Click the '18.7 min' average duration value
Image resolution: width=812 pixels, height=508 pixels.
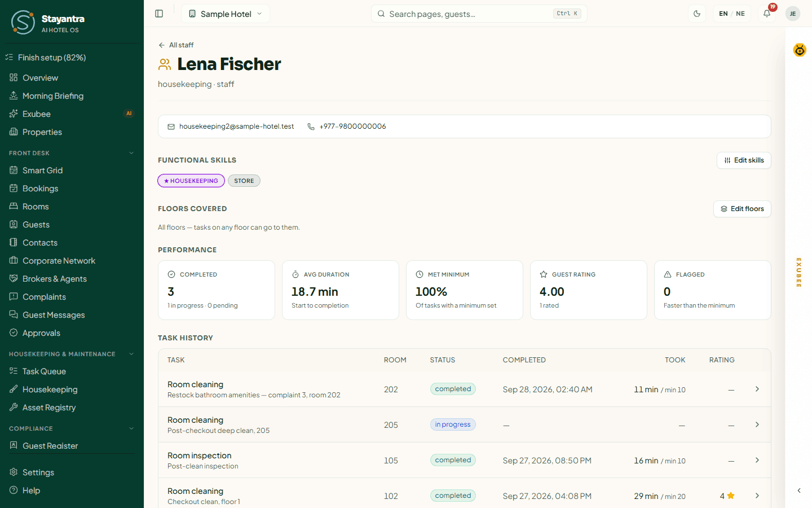coord(315,292)
